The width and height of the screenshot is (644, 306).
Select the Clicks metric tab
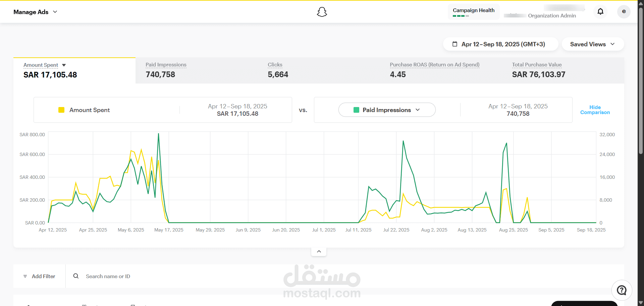(x=319, y=70)
